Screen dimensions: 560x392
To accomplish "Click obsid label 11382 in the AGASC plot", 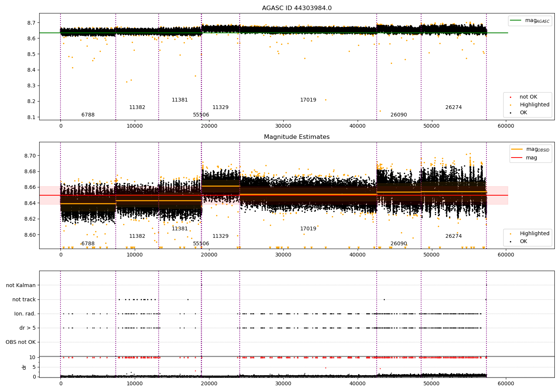I will coord(137,108).
